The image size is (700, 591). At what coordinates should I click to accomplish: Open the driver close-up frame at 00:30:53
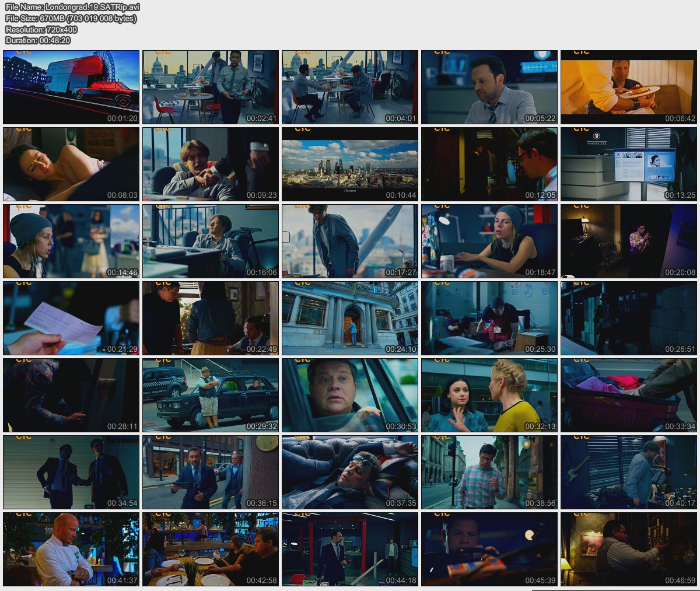click(350, 395)
